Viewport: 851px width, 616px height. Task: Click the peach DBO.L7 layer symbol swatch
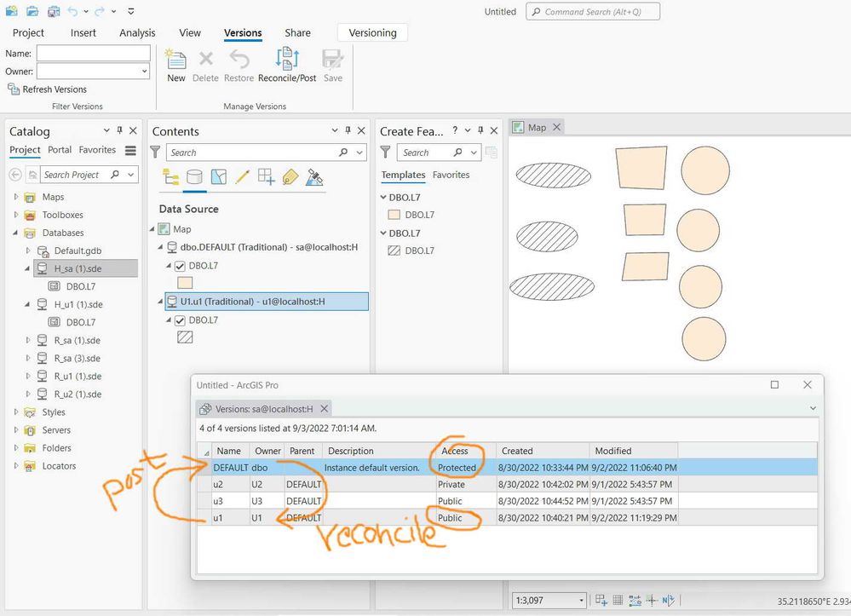coord(185,283)
